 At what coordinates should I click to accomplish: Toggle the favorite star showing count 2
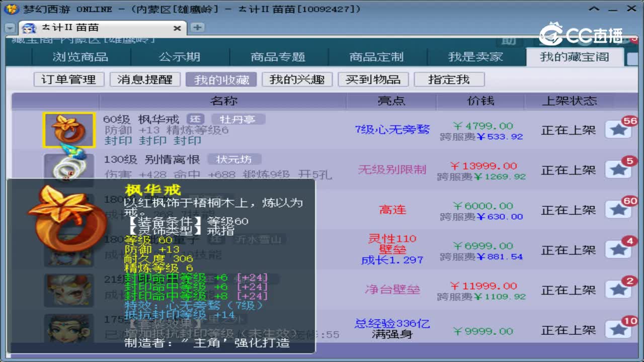click(618, 289)
